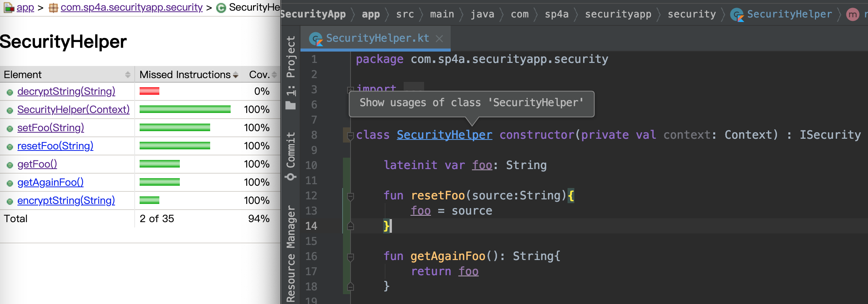Image resolution: width=868 pixels, height=304 pixels.
Task: Collapse the SecurityHelper class body fold
Action: pos(351,136)
